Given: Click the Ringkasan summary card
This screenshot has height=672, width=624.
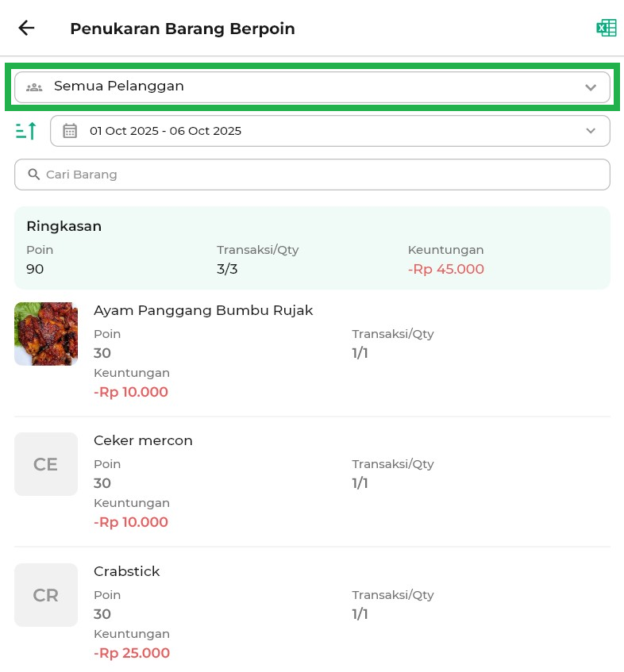Looking at the screenshot, I should (x=311, y=248).
